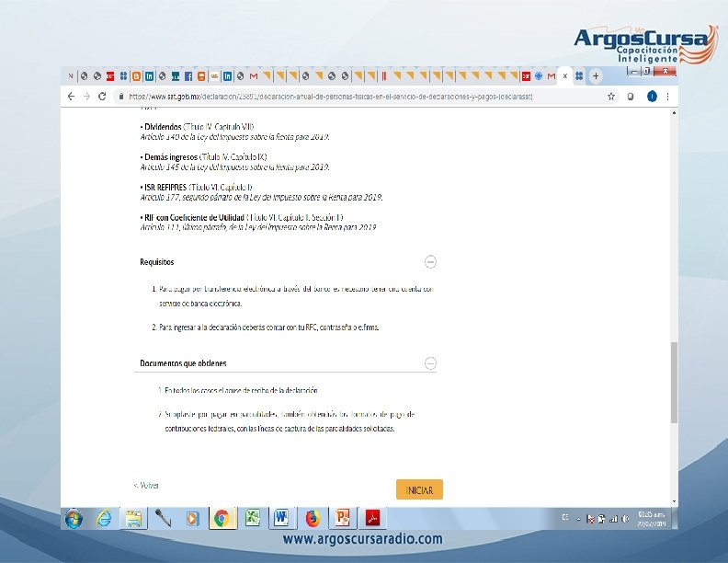Open Firefox from the taskbar
Viewport: 728px width, 563px height.
click(313, 519)
